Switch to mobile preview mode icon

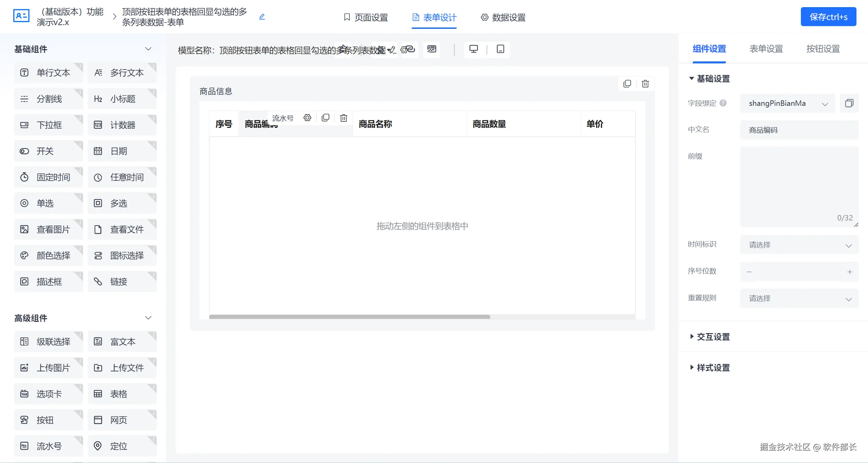click(500, 49)
